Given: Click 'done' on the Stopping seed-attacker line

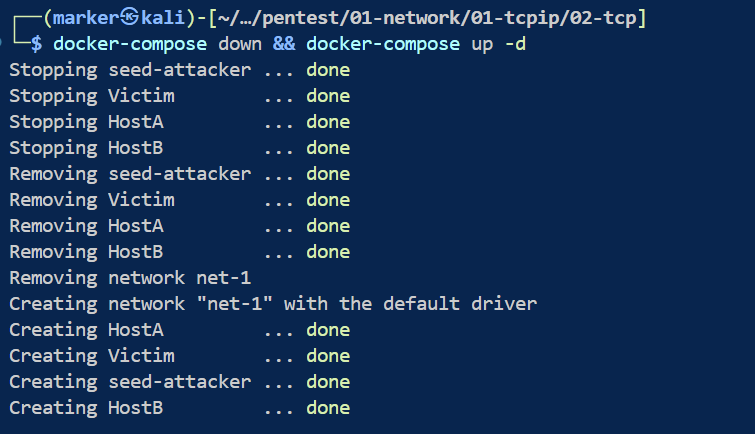Looking at the screenshot, I should (328, 70).
